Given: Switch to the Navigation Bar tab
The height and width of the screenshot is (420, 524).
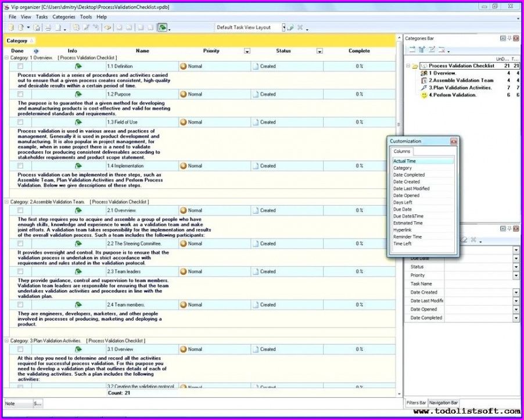Looking at the screenshot, I should [443, 403].
